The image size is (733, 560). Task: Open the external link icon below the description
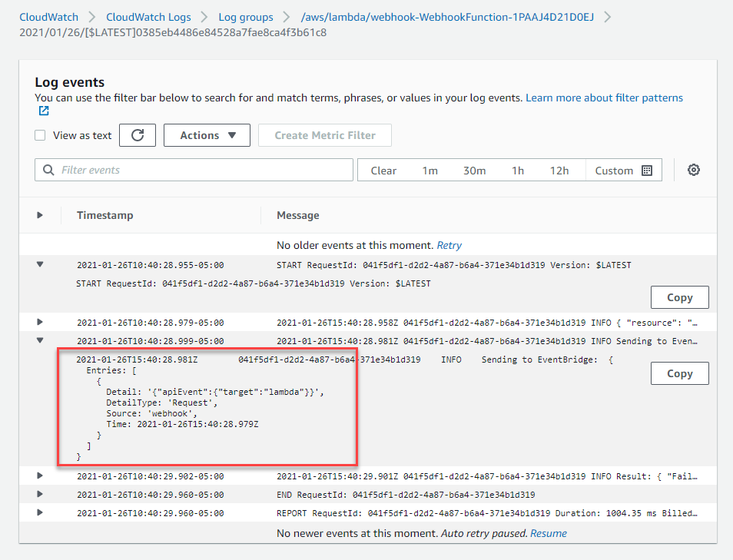pyautogui.click(x=43, y=111)
